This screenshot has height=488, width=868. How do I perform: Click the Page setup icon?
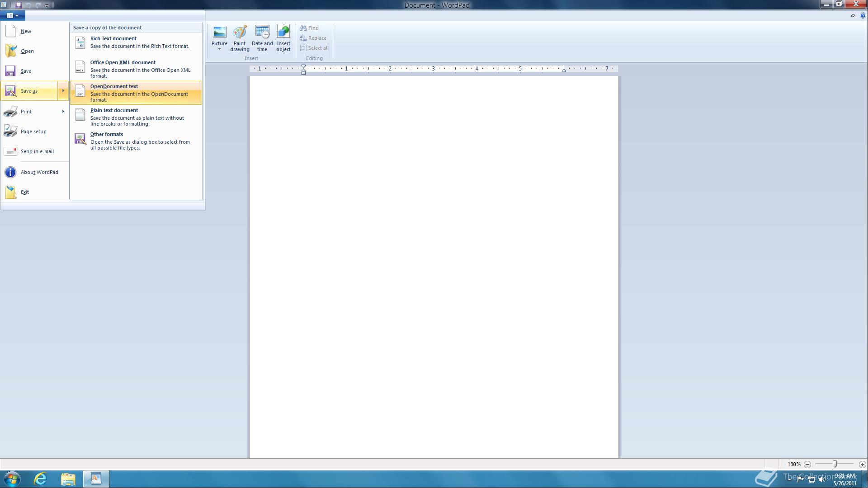tap(10, 131)
